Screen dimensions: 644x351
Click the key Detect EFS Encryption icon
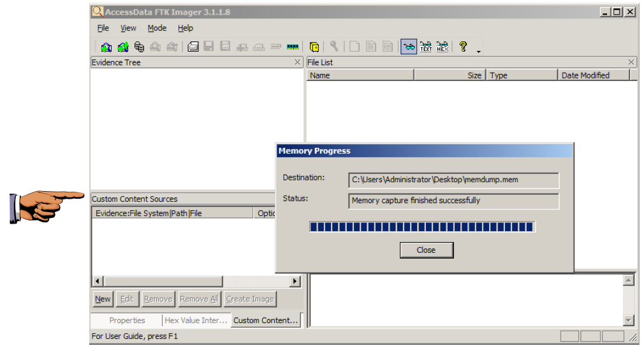(x=334, y=47)
